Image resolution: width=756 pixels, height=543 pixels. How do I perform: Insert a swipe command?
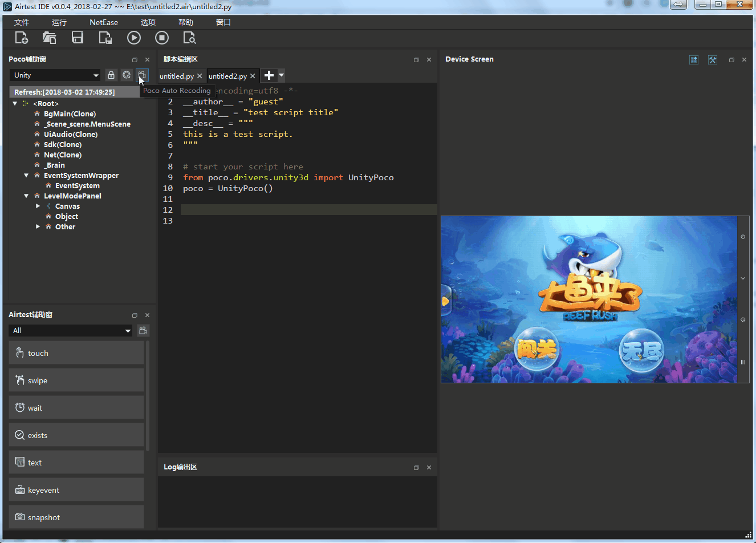[x=76, y=380]
